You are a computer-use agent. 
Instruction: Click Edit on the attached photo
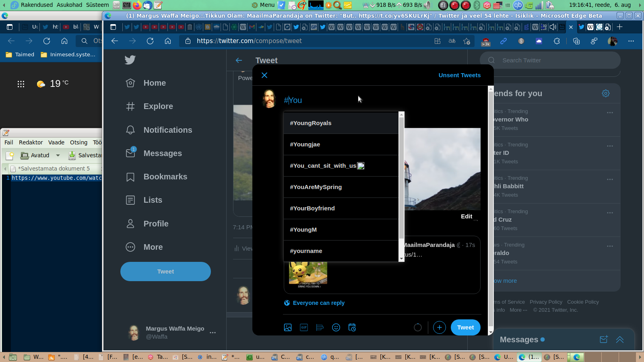coord(466,216)
